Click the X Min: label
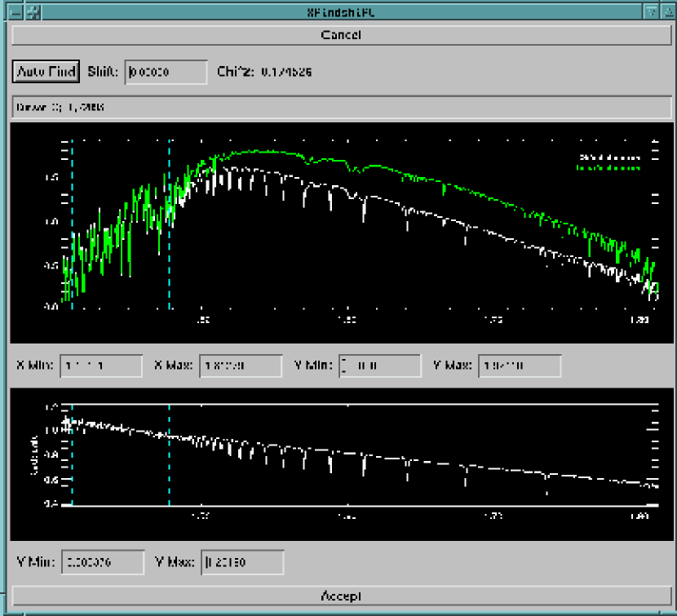The width and height of the screenshot is (677, 616). (35, 366)
